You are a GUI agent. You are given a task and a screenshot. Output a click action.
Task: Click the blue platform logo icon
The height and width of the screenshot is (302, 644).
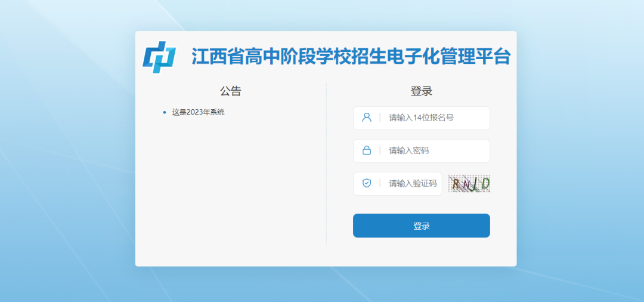click(x=159, y=57)
